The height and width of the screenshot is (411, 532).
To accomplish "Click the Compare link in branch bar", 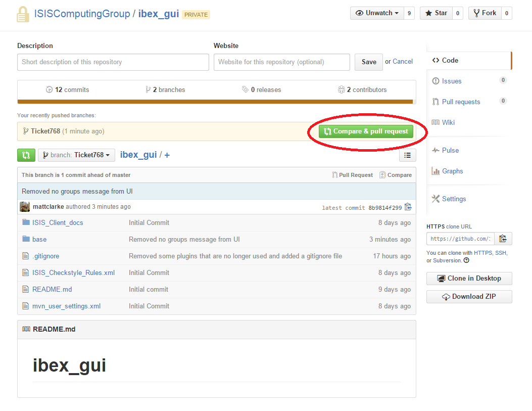I will [x=396, y=175].
